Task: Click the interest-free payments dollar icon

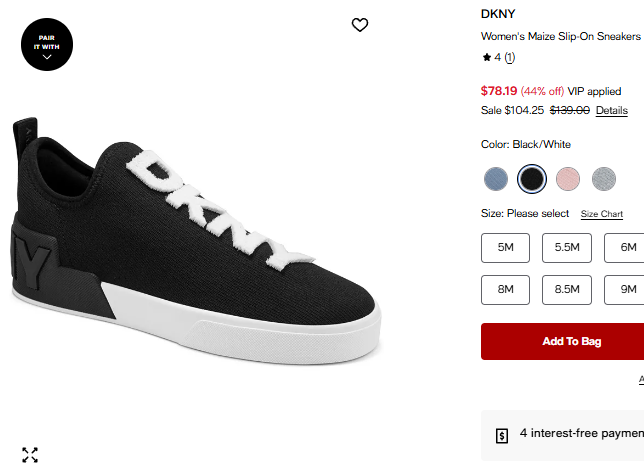Action: click(x=502, y=435)
